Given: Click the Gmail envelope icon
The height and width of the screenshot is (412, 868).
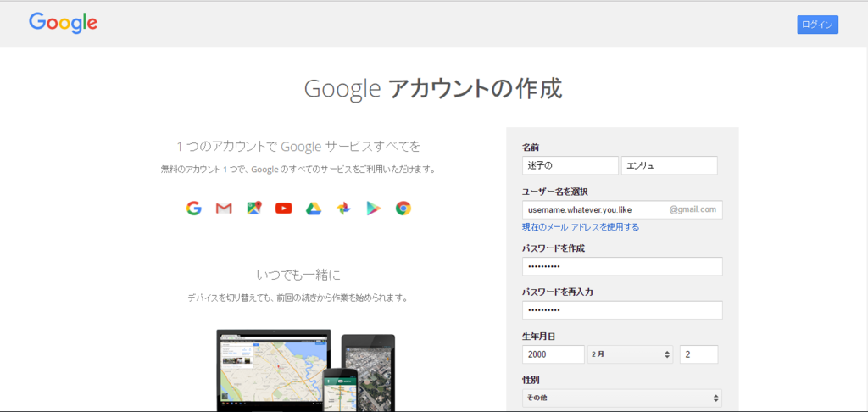Looking at the screenshot, I should pos(224,209).
